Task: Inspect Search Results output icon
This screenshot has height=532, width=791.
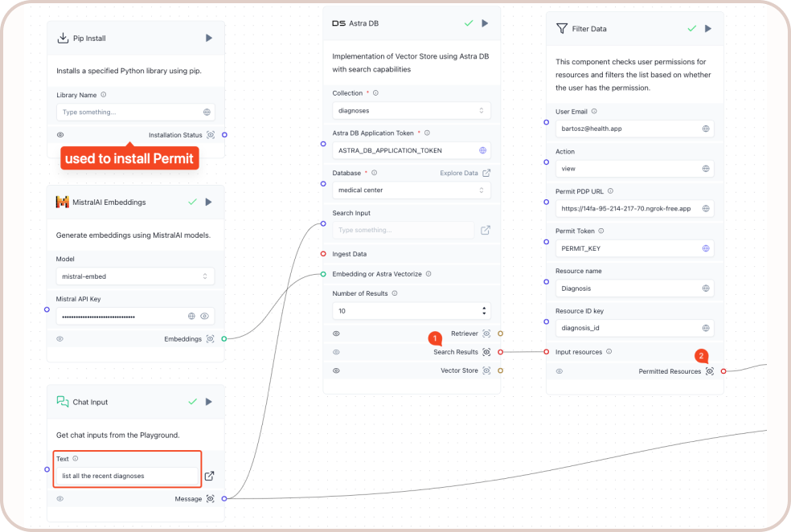Action: 486,352
